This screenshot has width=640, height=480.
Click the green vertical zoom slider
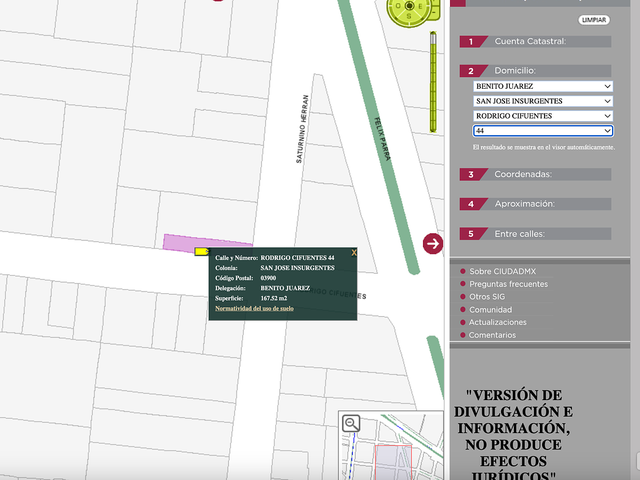pos(433,82)
